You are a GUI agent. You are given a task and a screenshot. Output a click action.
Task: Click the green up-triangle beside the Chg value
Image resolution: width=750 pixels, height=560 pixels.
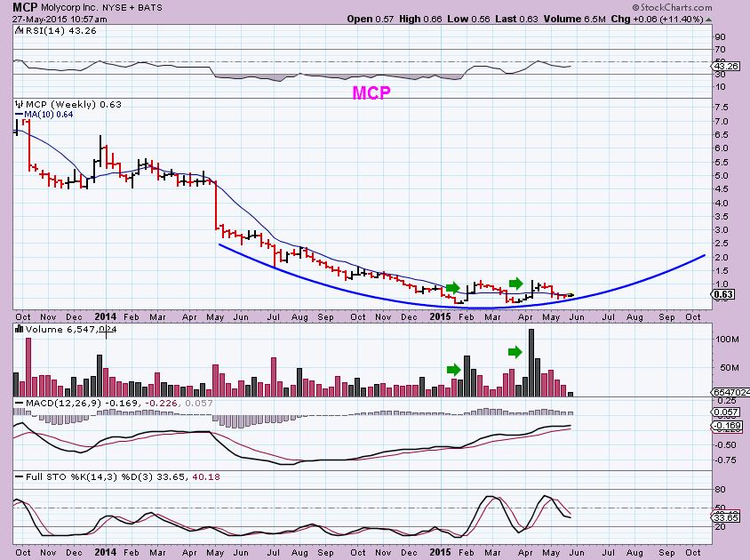click(708, 20)
